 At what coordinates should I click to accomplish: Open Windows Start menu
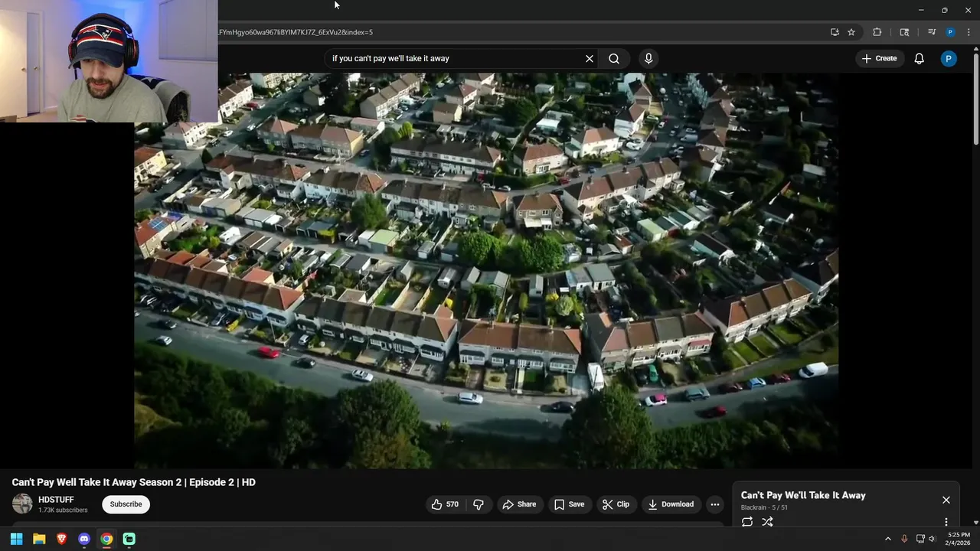[x=16, y=539]
